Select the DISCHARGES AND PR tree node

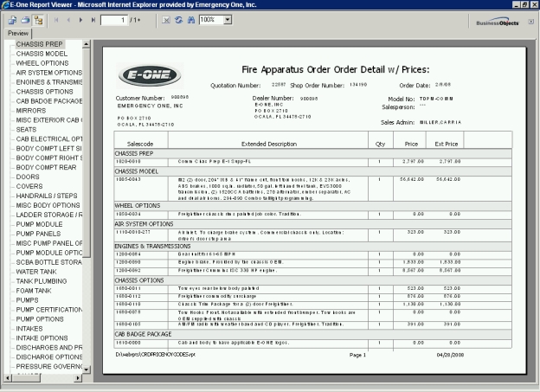click(x=49, y=347)
